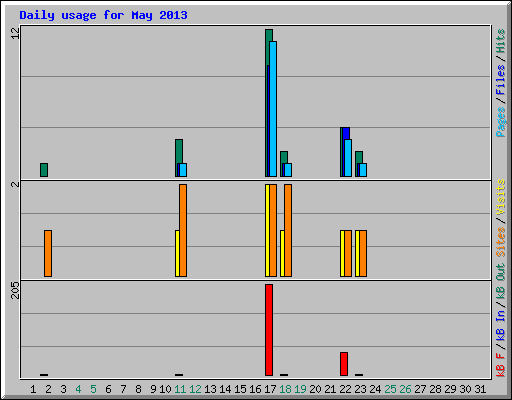The height and width of the screenshot is (400, 512).
Task: Click green weekend day label "4"
Action: [x=78, y=389]
